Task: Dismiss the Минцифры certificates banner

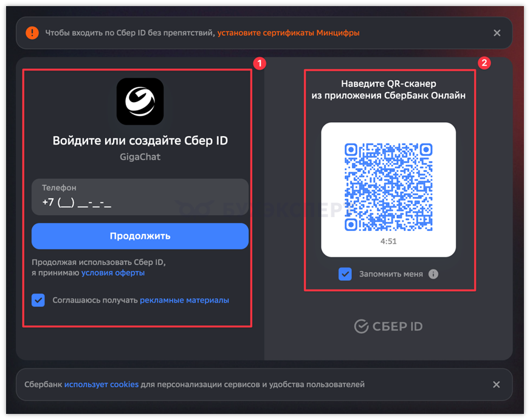Action: pyautogui.click(x=497, y=33)
